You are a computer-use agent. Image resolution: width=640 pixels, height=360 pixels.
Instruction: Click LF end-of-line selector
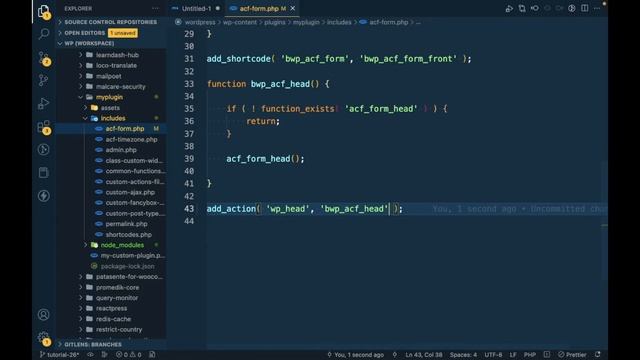[x=513, y=354]
